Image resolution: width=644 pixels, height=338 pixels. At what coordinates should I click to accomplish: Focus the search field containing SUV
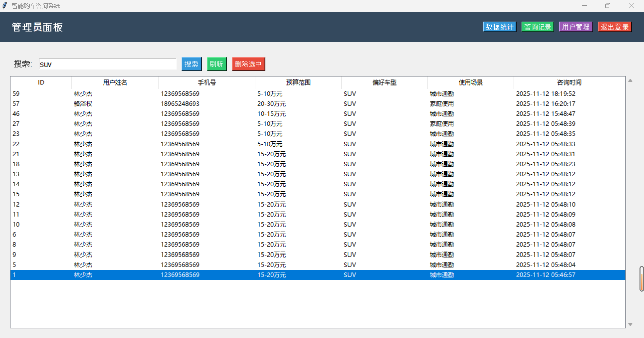point(108,64)
